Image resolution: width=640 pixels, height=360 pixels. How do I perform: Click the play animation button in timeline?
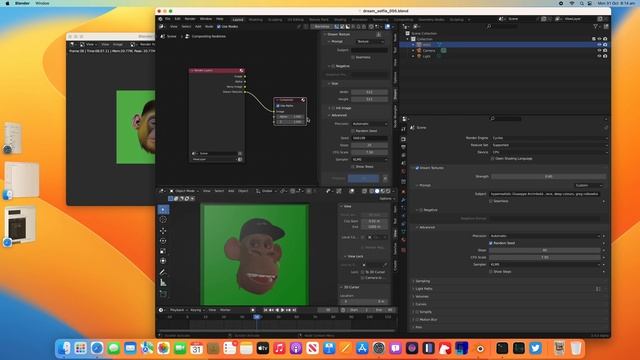(282, 310)
